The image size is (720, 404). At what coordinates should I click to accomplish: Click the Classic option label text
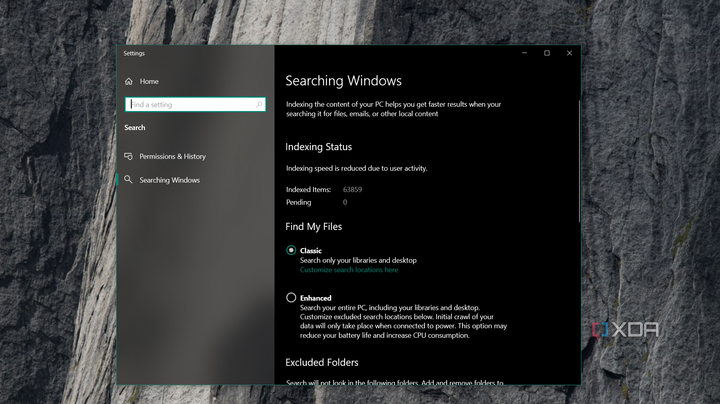[311, 251]
